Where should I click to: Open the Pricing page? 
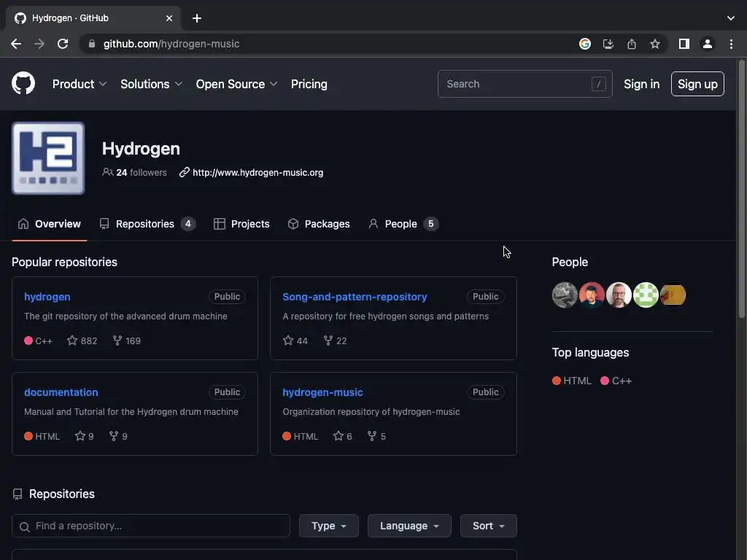tap(309, 84)
